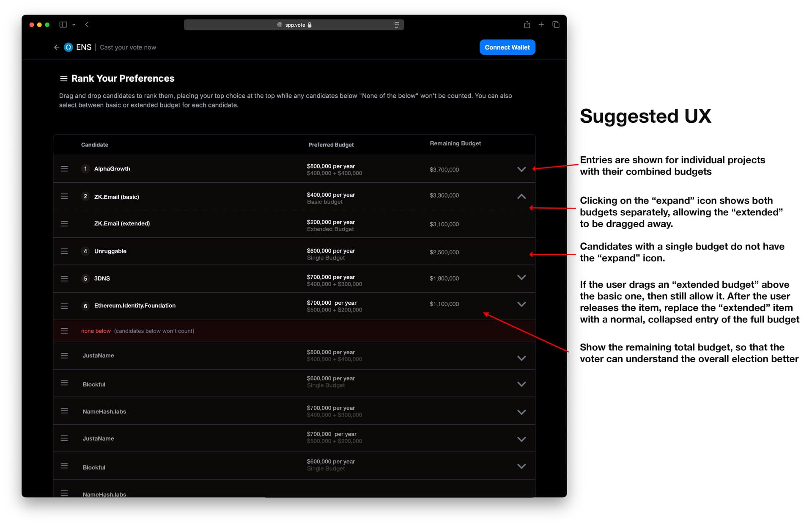
Task: Grab the AlphaGrowth row drag handle
Action: [x=64, y=169]
